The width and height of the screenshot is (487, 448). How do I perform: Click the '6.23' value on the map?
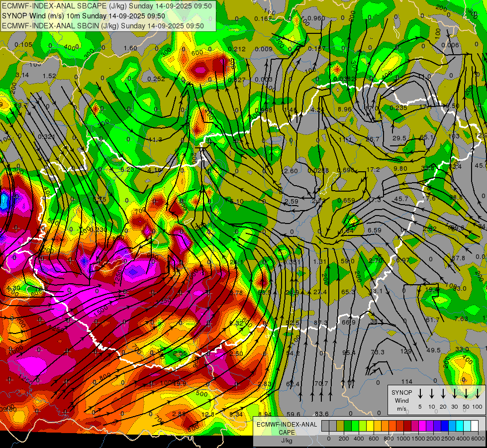[127, 169]
